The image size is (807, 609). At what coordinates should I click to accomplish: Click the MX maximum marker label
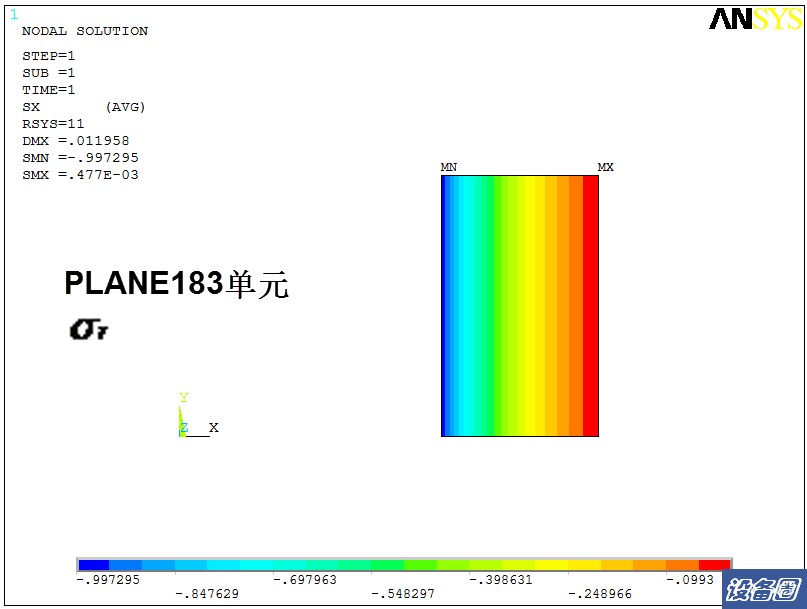click(x=605, y=167)
